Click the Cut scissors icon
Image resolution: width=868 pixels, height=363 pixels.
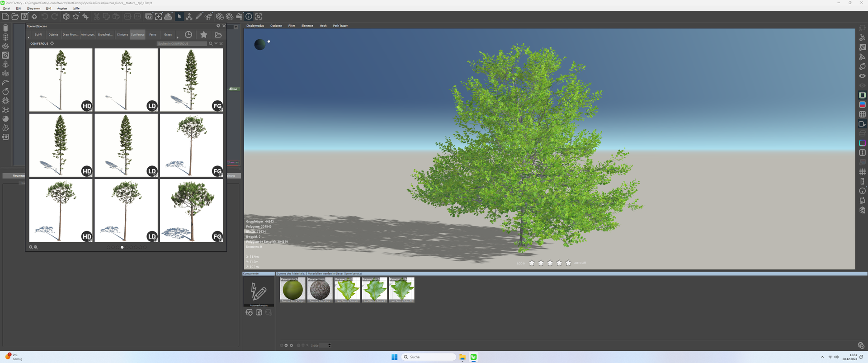97,16
